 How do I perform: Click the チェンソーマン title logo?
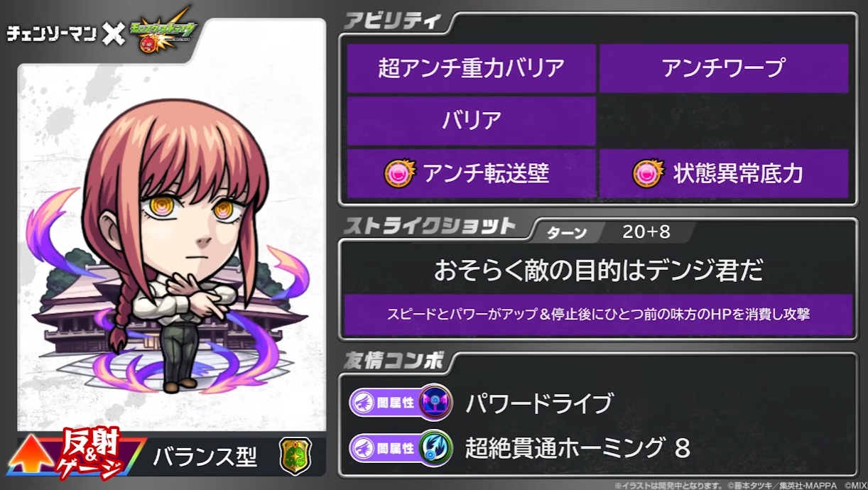[x=51, y=33]
